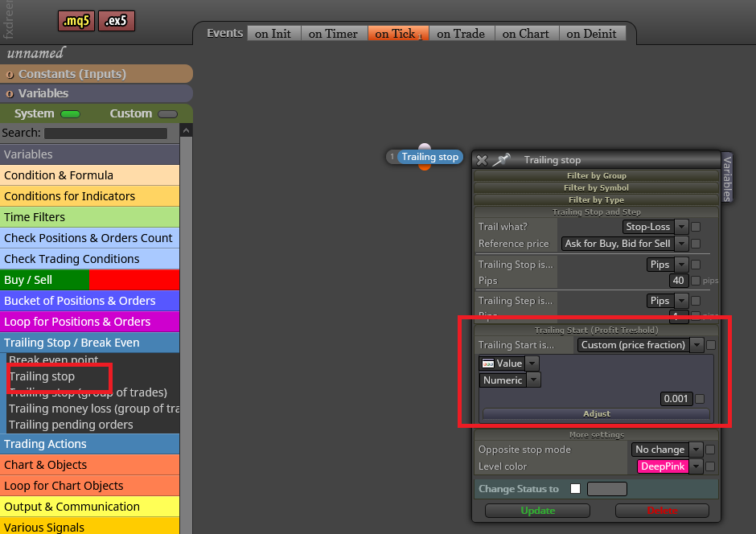Image resolution: width=756 pixels, height=534 pixels.
Task: Switch to the on Tick event tab
Action: (x=398, y=34)
